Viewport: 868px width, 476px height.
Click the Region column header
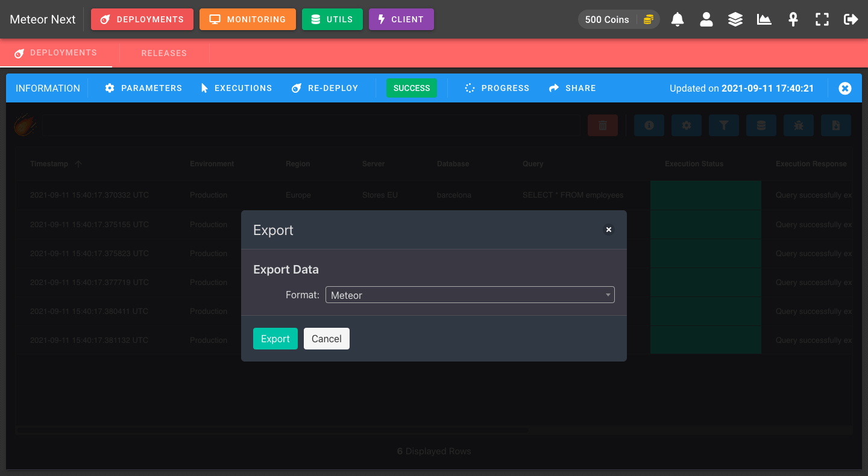298,164
